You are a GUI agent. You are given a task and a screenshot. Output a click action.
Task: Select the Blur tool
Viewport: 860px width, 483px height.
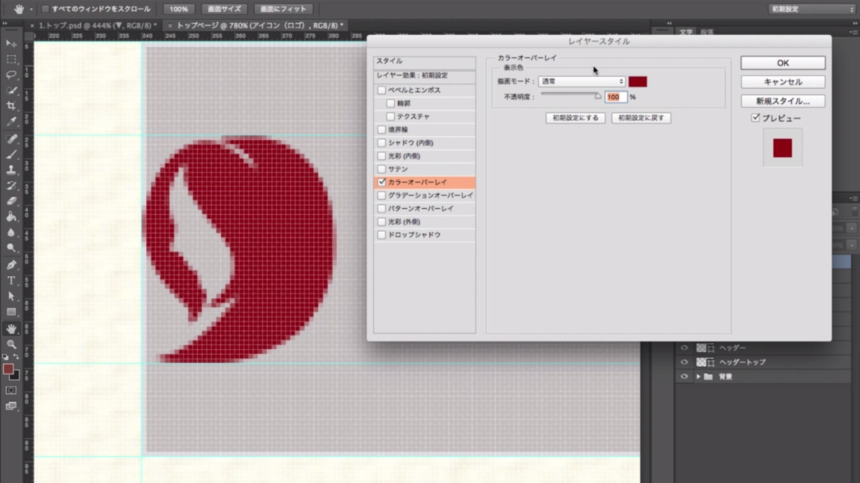[11, 232]
